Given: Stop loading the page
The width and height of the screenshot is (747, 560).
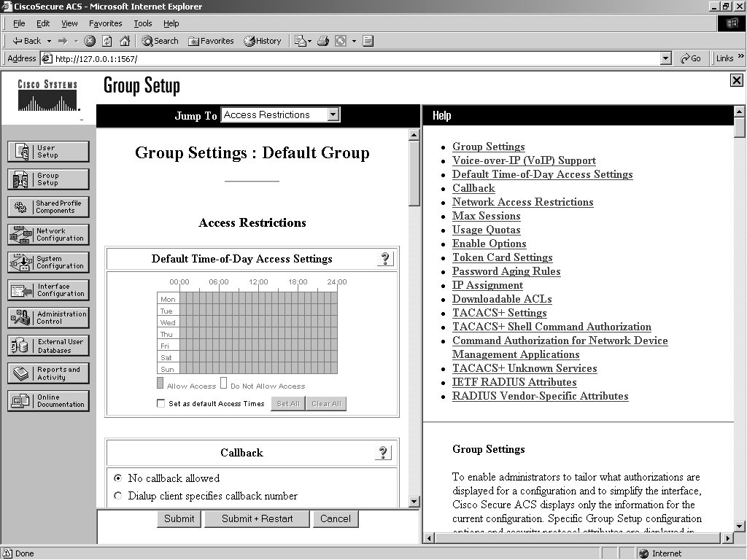Looking at the screenshot, I should coord(90,41).
